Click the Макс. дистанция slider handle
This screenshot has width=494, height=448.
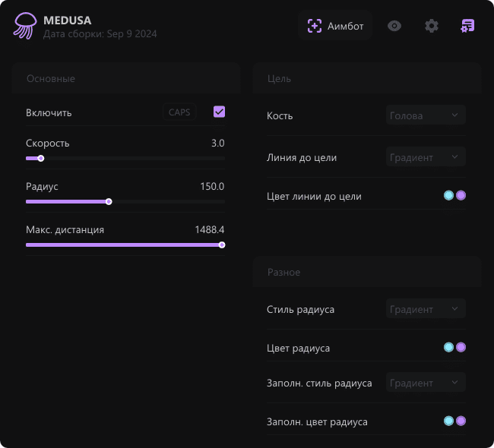point(222,245)
